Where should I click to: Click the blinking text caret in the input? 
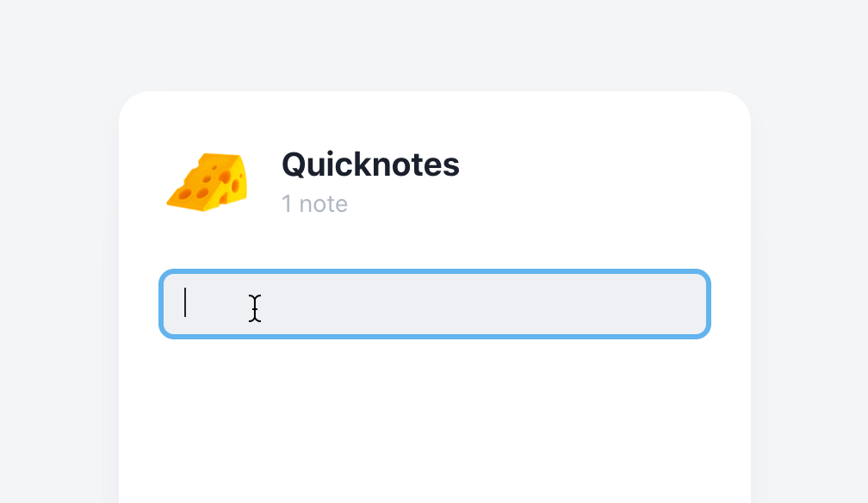coord(185,302)
